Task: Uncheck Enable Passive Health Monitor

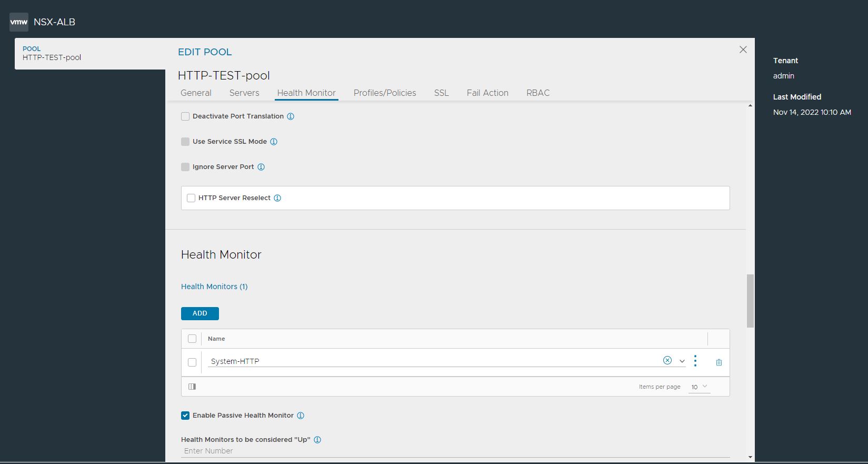Action: click(185, 416)
